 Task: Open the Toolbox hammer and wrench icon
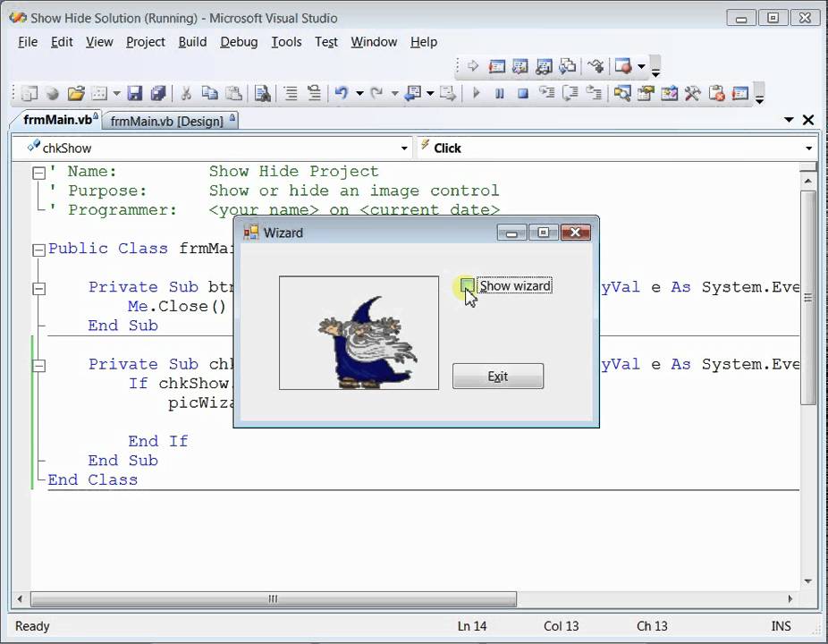click(692, 94)
